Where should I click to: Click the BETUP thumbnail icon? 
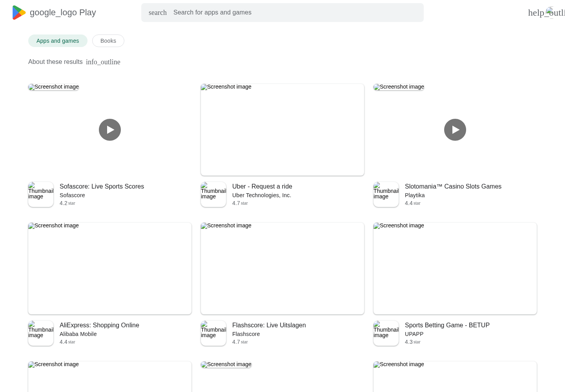click(386, 333)
